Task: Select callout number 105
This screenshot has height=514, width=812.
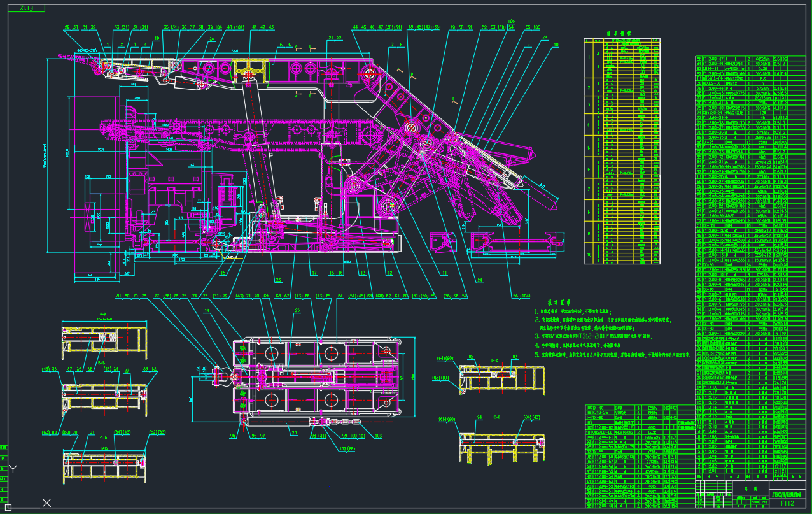Action: tap(511, 21)
